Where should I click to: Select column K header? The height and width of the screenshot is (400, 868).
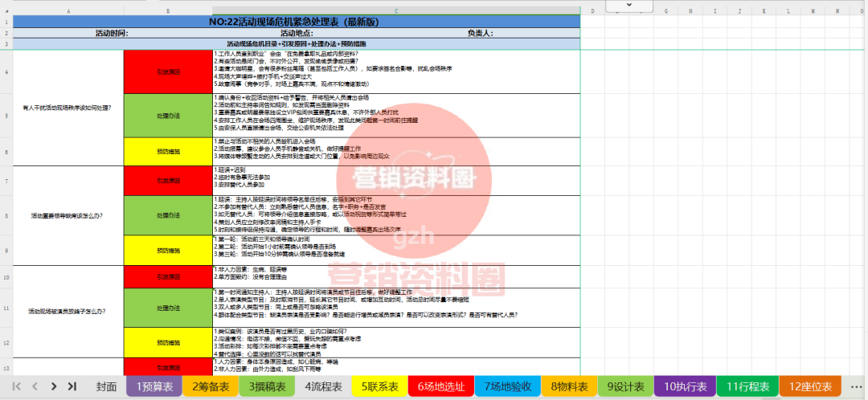(x=764, y=11)
